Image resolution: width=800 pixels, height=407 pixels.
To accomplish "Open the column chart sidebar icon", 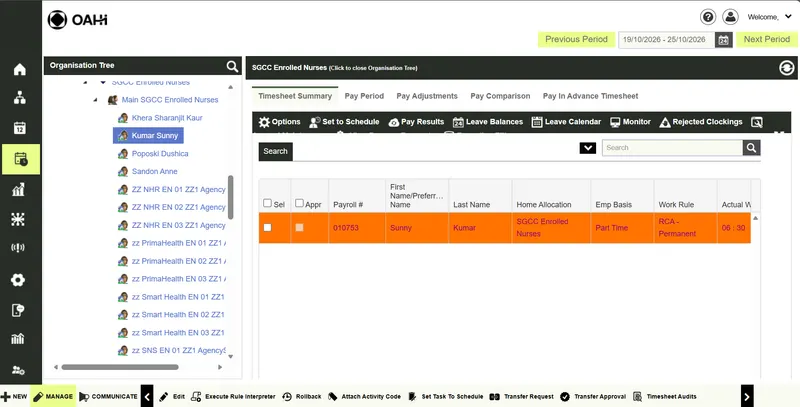I will (x=18, y=339).
